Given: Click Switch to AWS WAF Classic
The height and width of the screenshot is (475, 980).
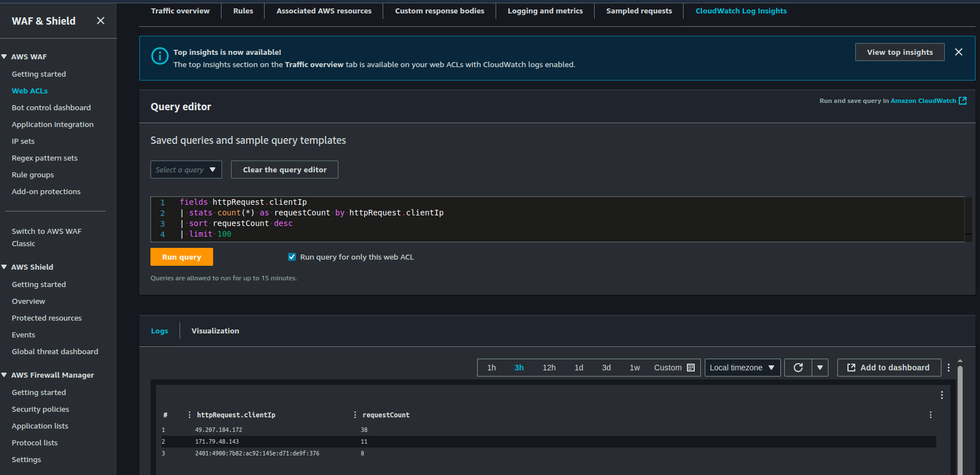Looking at the screenshot, I should tap(46, 237).
